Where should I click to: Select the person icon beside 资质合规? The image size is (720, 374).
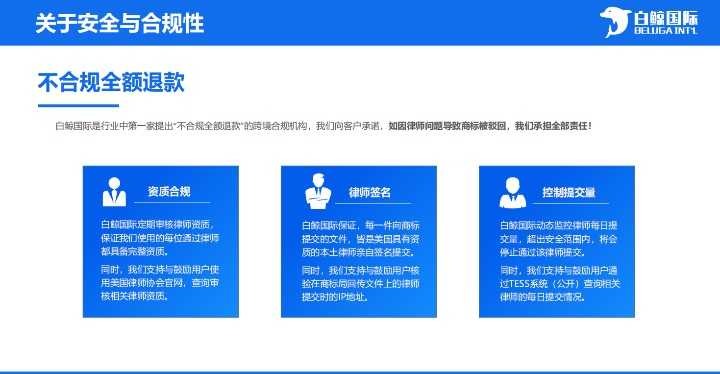click(114, 192)
